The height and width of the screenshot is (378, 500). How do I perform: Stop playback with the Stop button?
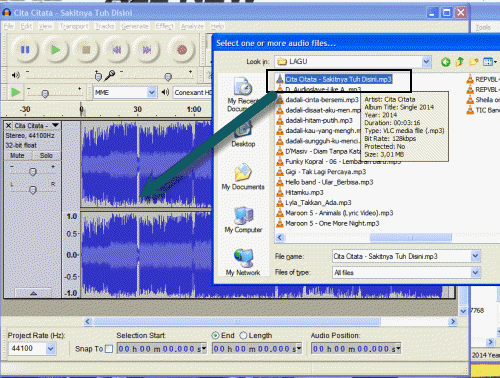pyautogui.click(x=86, y=50)
